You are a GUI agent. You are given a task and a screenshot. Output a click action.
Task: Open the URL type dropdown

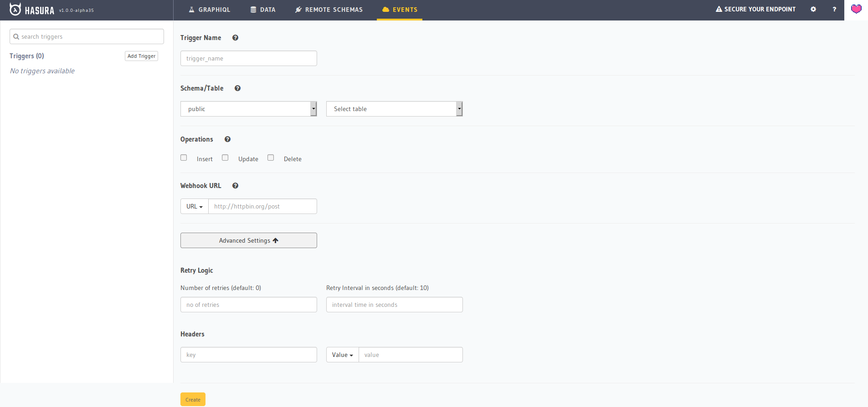[x=195, y=206]
